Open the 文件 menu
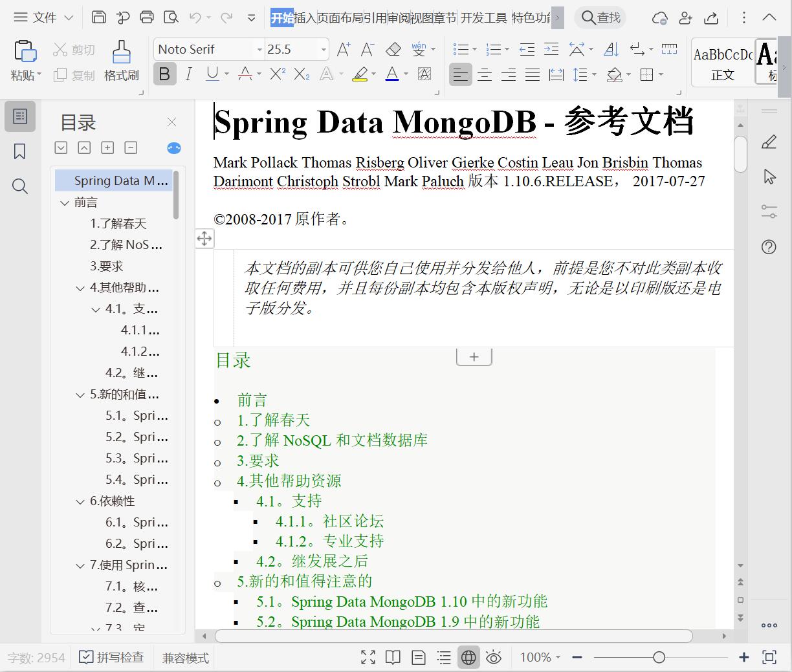The height and width of the screenshot is (672, 792). pyautogui.click(x=44, y=17)
